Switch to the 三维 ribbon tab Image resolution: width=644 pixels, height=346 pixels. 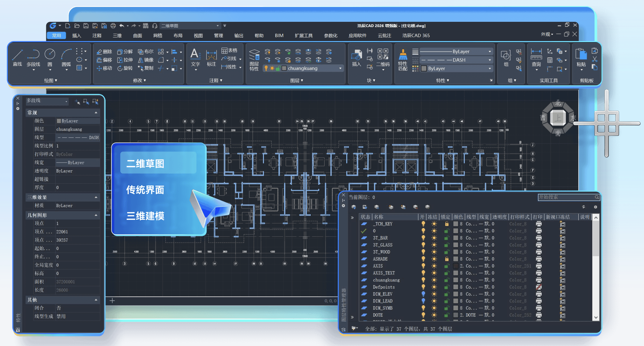coord(117,35)
